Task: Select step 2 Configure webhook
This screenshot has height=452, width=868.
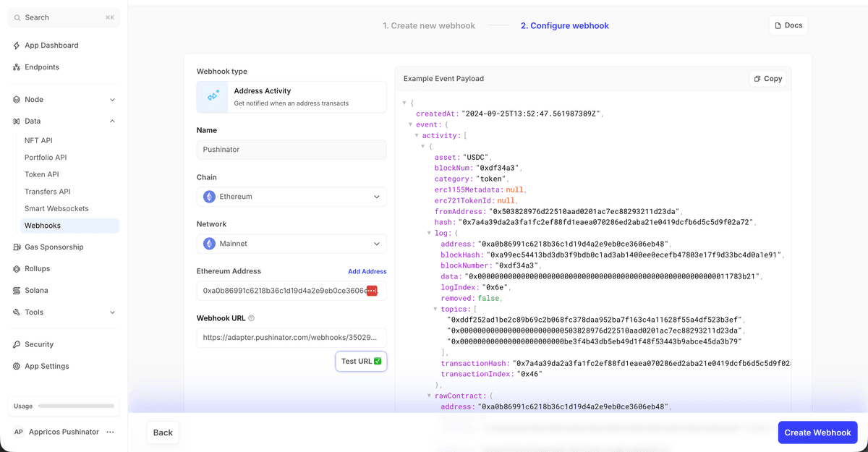Action: pos(565,25)
